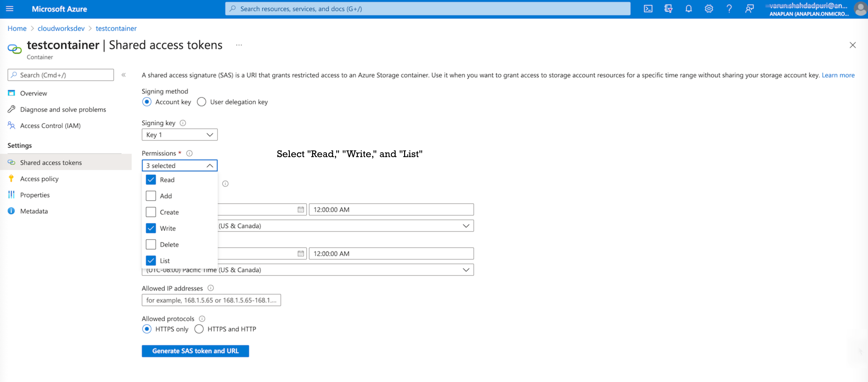Click the Home breadcrumb link
Viewport: 868px width, 382px height.
click(17, 28)
